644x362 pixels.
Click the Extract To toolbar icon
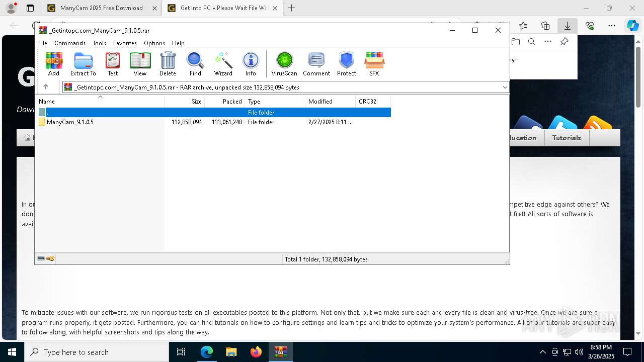click(x=83, y=64)
